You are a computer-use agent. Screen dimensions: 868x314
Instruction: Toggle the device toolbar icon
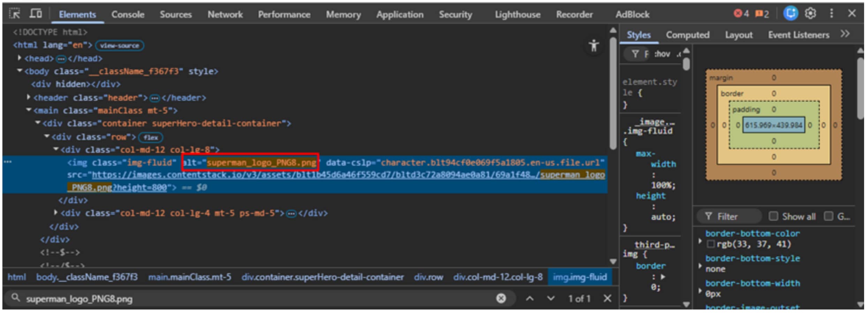tap(36, 14)
